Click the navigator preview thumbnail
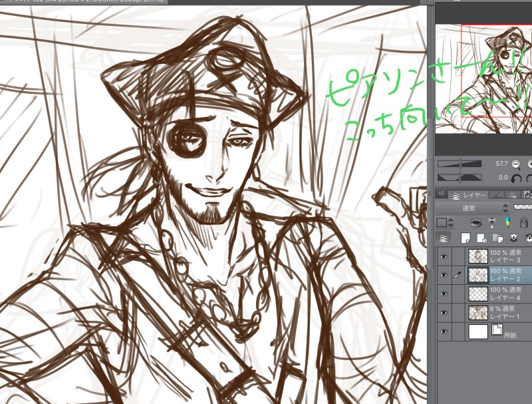This screenshot has height=404, width=532. pyautogui.click(x=483, y=79)
